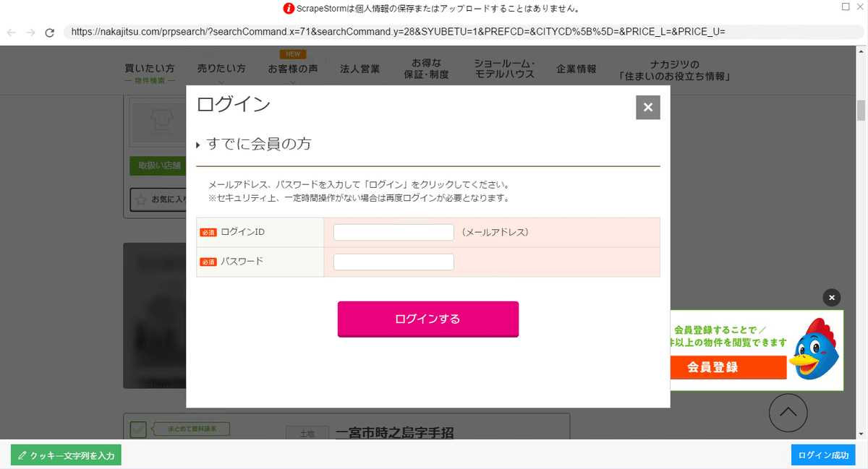This screenshot has width=868, height=469.
Task: Click the ログイン dialog title
Action: [234, 104]
